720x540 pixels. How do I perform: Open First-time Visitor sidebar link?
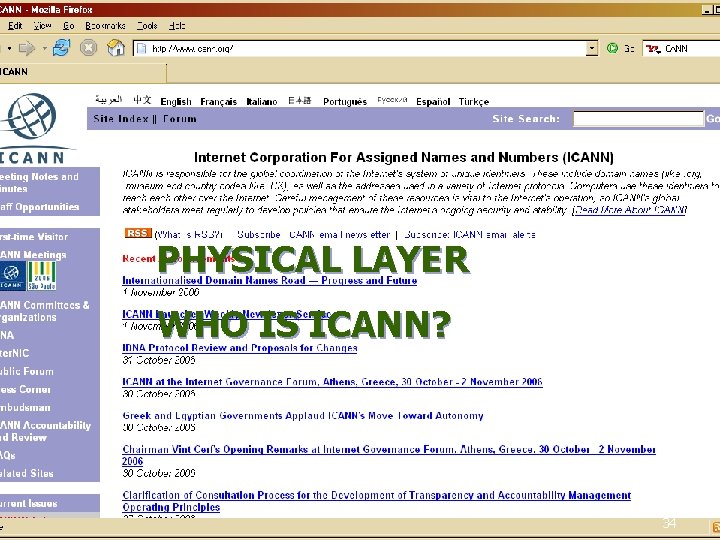[x=34, y=236]
